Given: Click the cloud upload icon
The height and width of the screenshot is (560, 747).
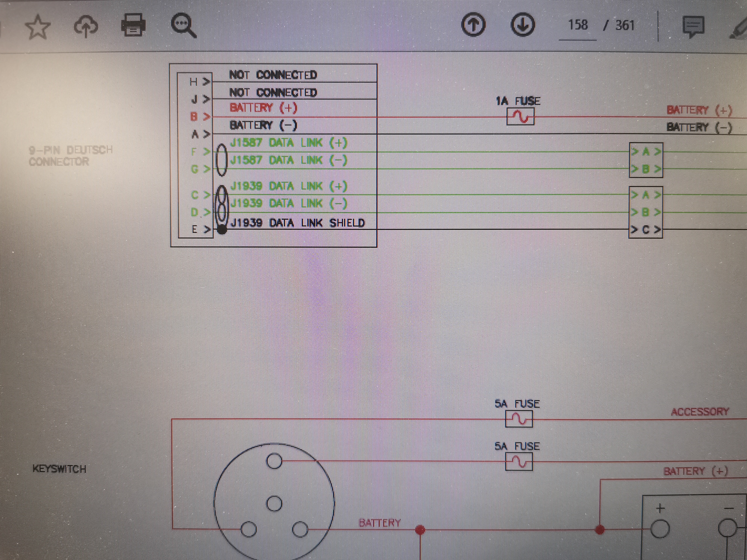Looking at the screenshot, I should click(86, 26).
